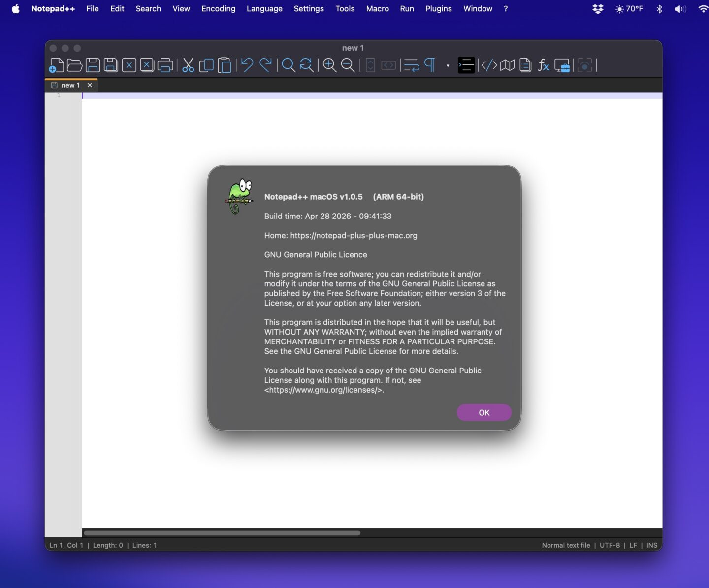Save the current file via toolbar
Image resolution: width=709 pixels, height=588 pixels.
93,65
